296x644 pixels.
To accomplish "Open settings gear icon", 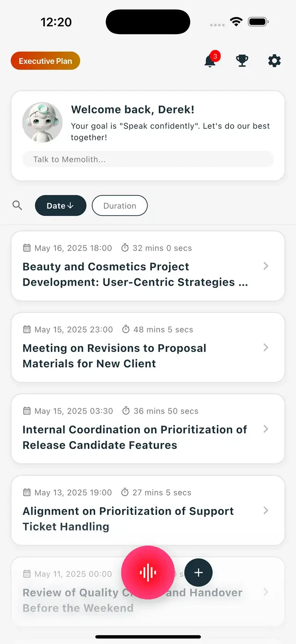I will click(x=274, y=61).
